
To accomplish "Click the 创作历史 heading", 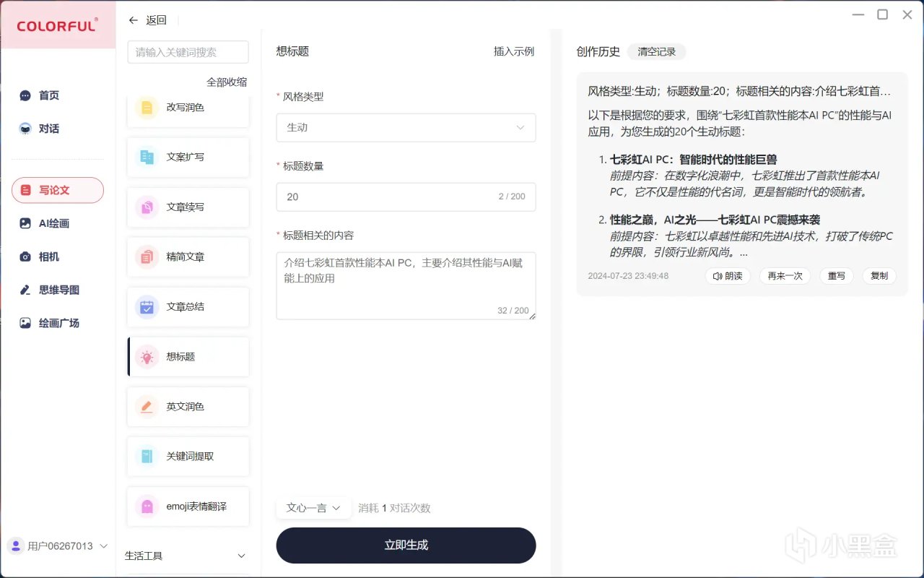I will click(x=598, y=51).
